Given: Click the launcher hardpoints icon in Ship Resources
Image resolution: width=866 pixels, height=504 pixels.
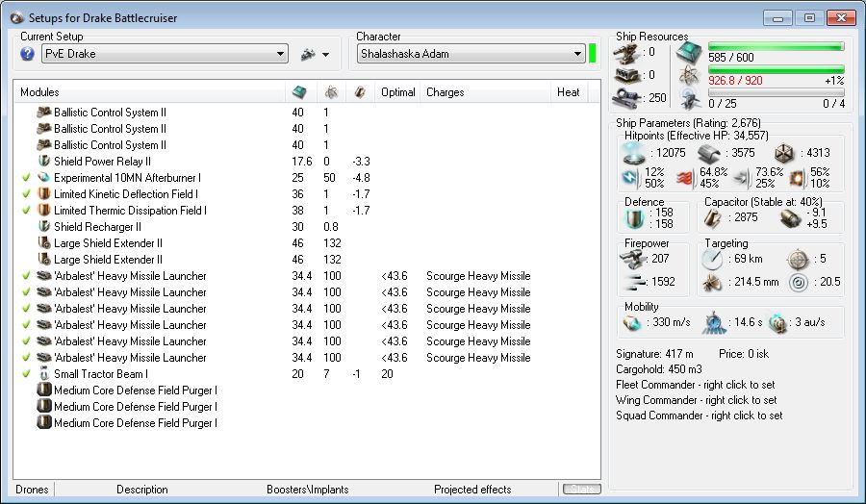Looking at the screenshot, I should [626, 75].
